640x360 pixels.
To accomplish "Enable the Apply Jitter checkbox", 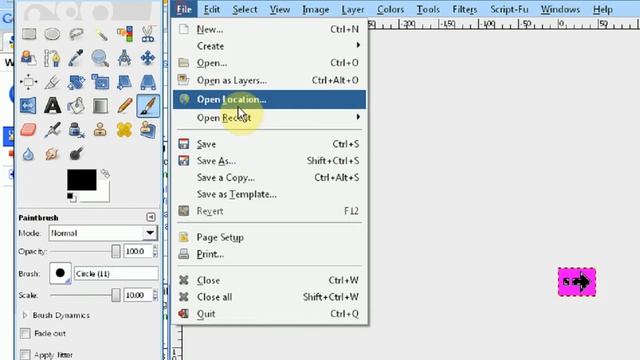I will tap(25, 354).
